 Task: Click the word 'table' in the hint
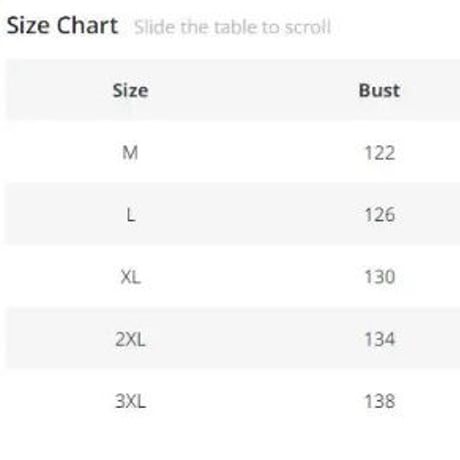235,27
